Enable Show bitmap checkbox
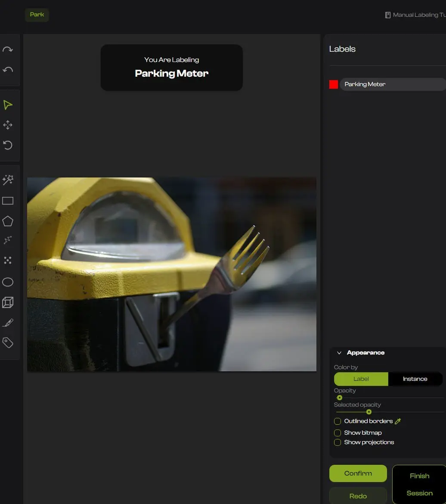 pyautogui.click(x=338, y=432)
